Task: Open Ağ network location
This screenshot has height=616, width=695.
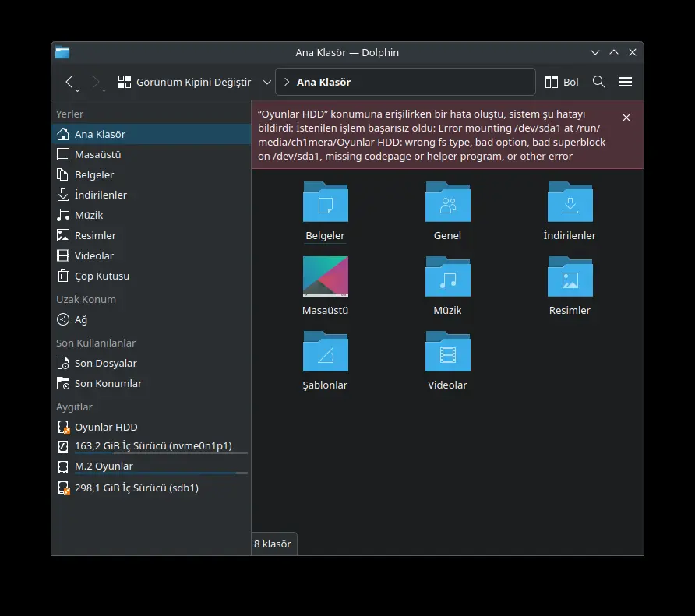Action: pos(151,319)
